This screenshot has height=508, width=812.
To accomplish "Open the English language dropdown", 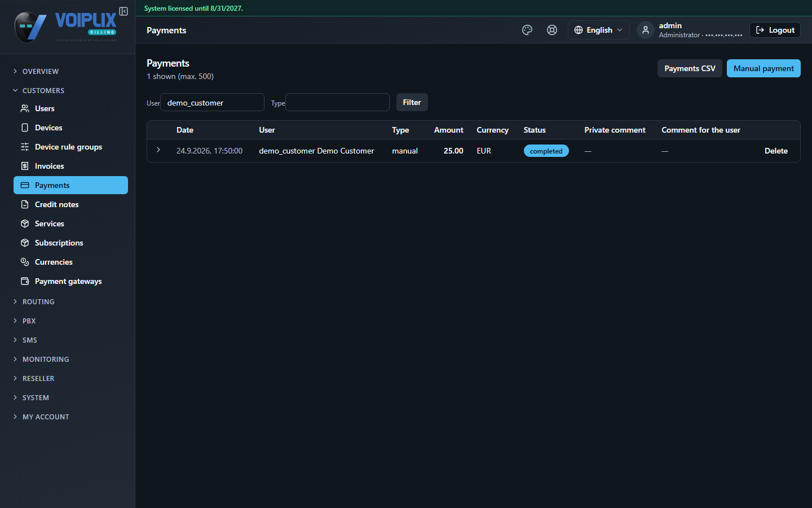I will [x=598, y=30].
